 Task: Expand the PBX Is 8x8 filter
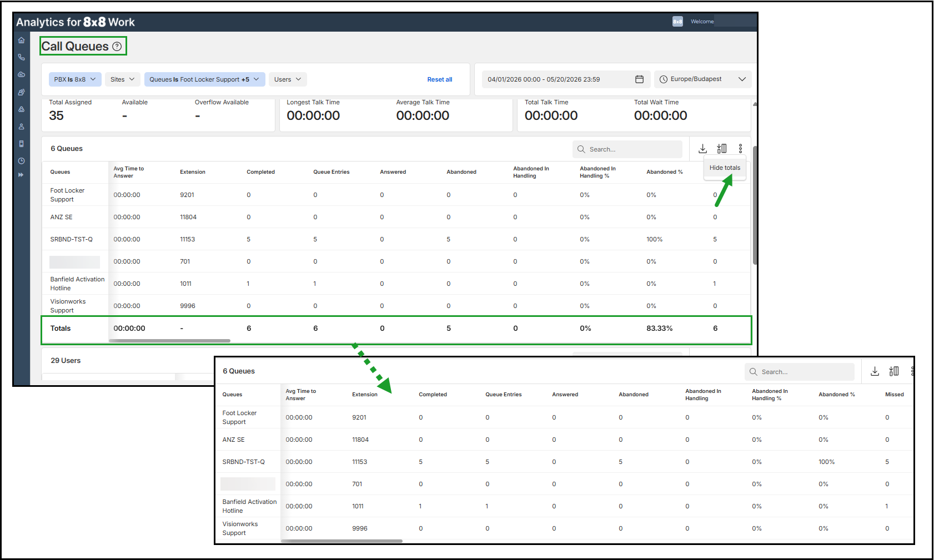click(x=75, y=79)
